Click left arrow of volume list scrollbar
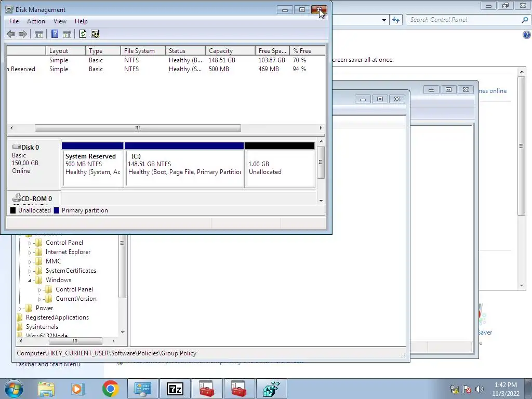532x399 pixels. (x=11, y=128)
